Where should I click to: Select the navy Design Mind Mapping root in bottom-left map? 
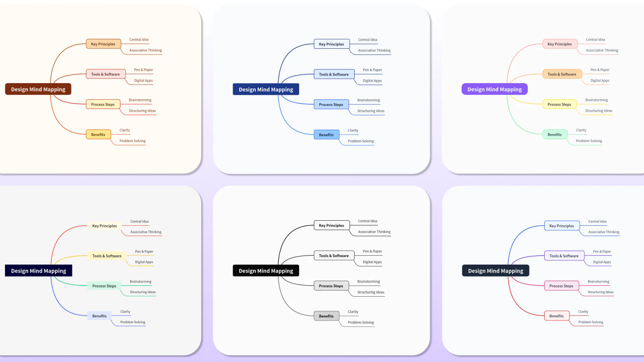(x=38, y=270)
